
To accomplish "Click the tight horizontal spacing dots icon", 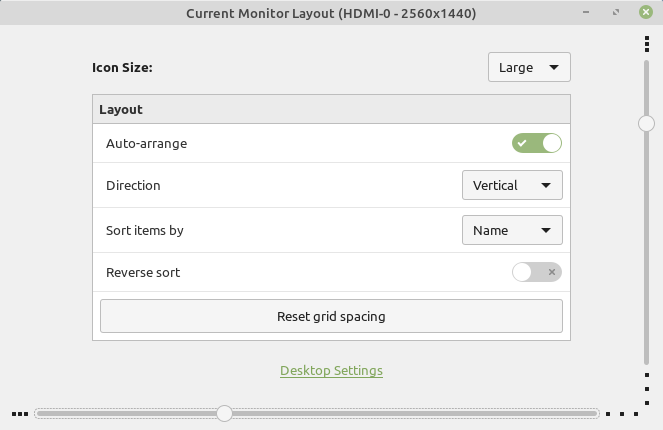I will point(20,413).
